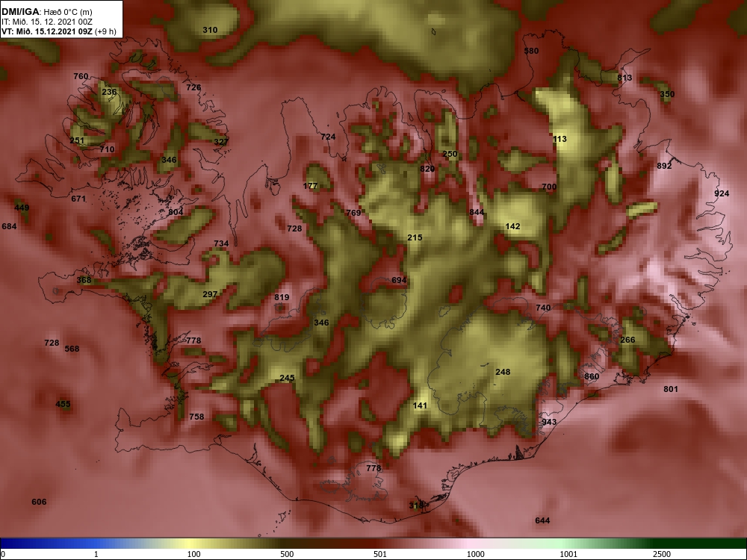The height and width of the screenshot is (560, 747).
Task: Click the map value label 318
Action: (416, 505)
